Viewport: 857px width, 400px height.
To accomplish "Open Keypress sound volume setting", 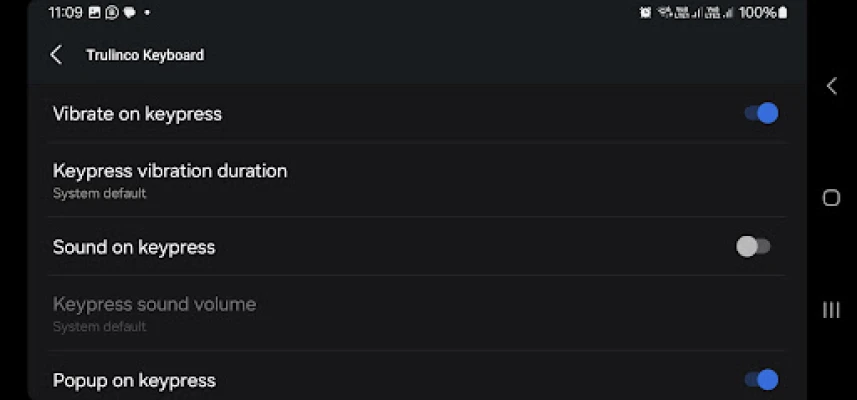I will click(154, 312).
